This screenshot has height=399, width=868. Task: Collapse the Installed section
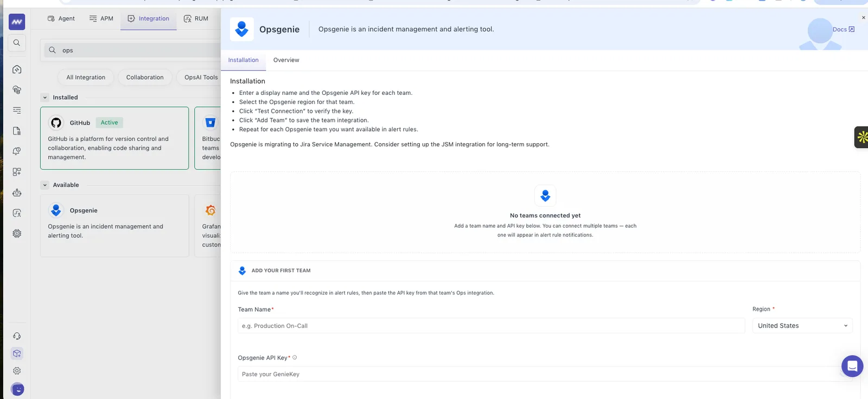pos(45,98)
